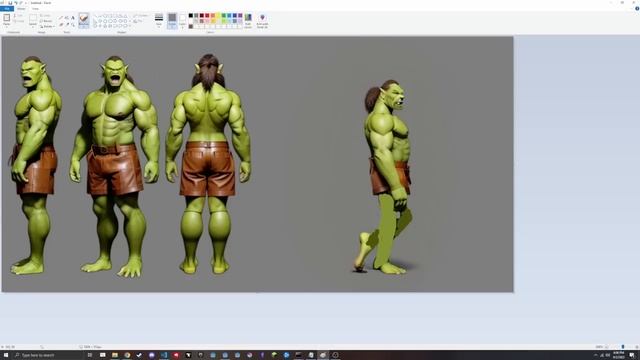Screen dimensions: 640x360
Task: Expand the Shapes gallery more arrow
Action: click(x=130, y=26)
